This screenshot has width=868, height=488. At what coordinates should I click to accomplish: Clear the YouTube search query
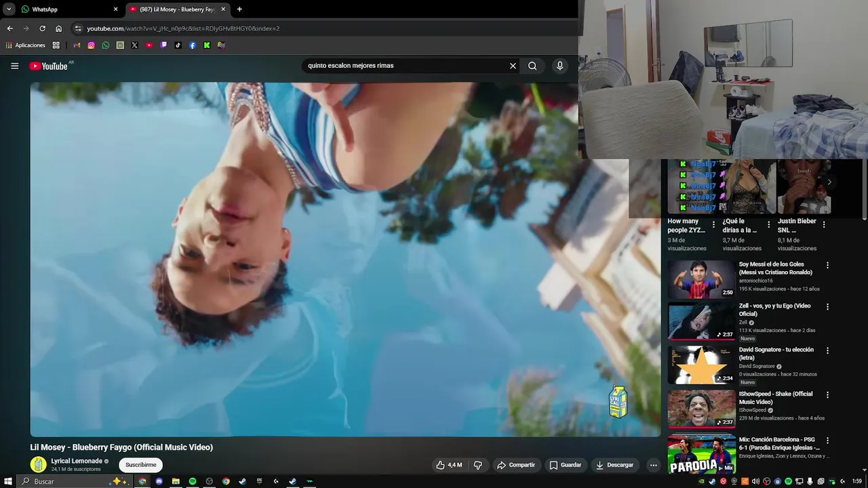[513, 66]
